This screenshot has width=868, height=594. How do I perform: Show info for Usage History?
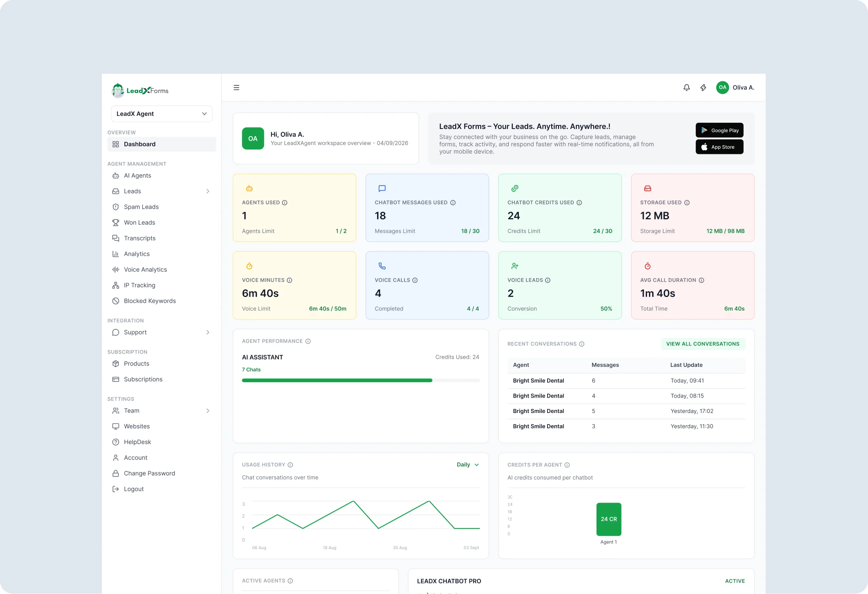coord(291,465)
